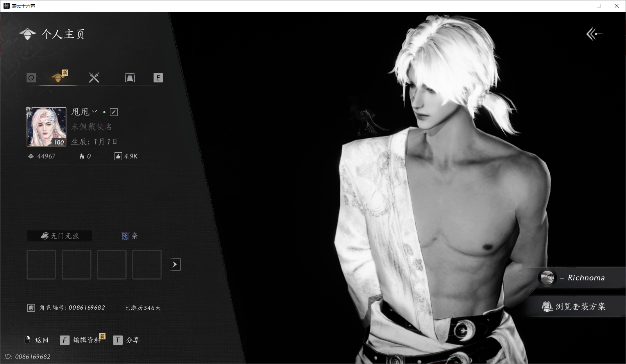This screenshot has height=364, width=626.
Task: Click the character avatar portrait
Action: point(47,127)
